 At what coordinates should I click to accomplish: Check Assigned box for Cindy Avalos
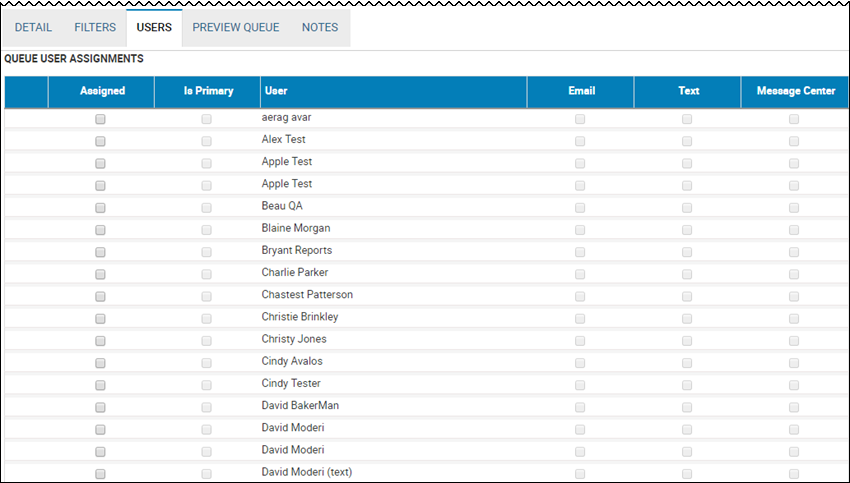tap(100, 363)
